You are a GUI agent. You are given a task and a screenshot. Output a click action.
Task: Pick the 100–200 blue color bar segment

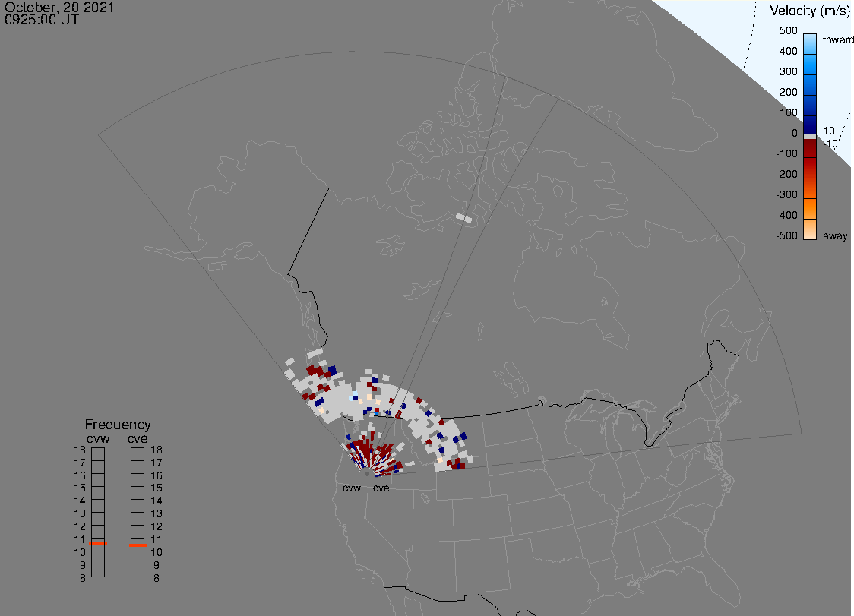[810, 105]
